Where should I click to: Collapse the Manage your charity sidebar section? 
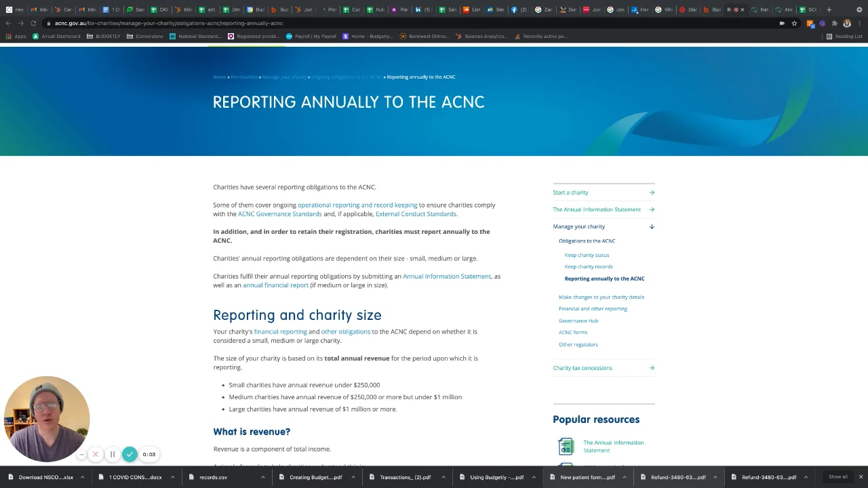[652, 226]
